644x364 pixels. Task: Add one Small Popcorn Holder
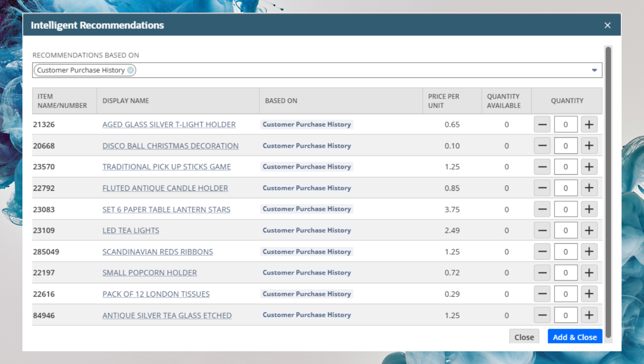point(589,272)
